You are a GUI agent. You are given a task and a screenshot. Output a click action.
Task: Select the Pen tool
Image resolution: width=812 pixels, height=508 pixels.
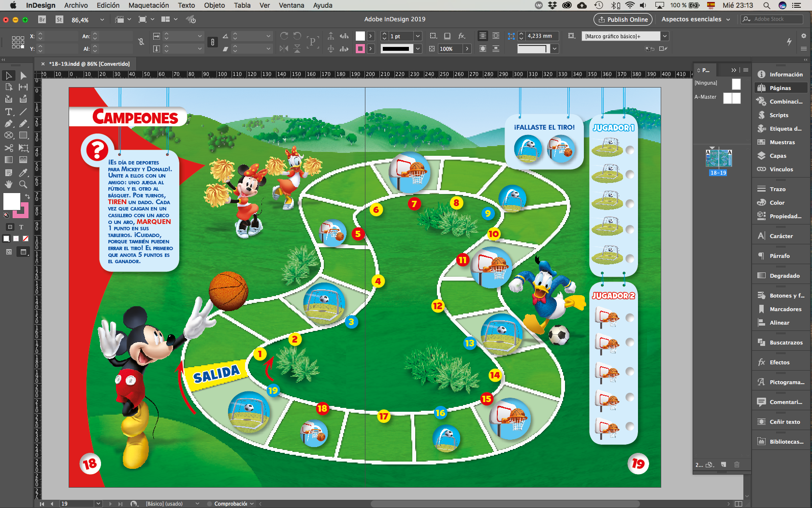8,123
